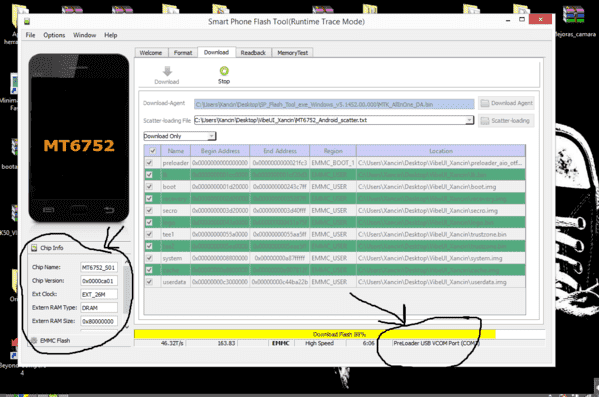Viewport: 599px width, 397px height.
Task: Click the End Address column header
Action: pos(280,151)
